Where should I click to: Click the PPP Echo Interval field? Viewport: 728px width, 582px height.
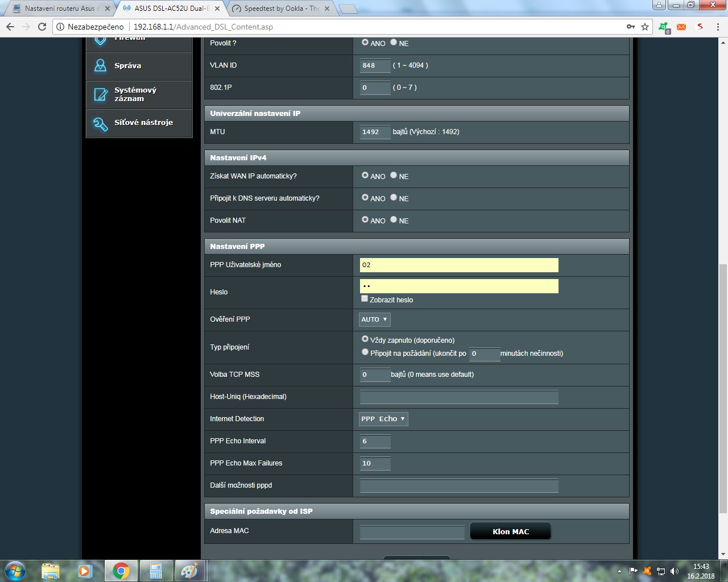pyautogui.click(x=375, y=441)
